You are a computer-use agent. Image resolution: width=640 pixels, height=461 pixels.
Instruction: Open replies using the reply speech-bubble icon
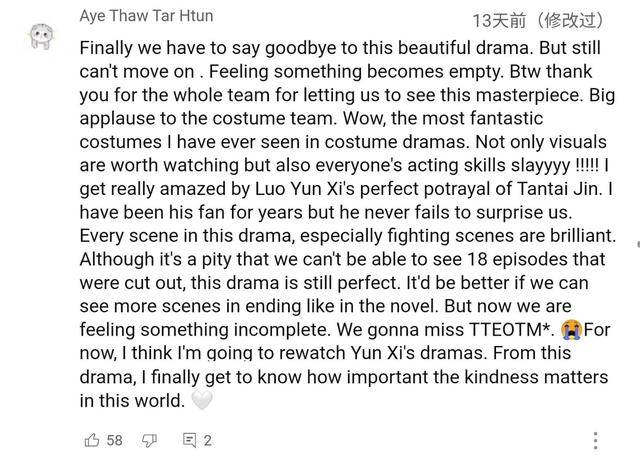(x=189, y=440)
